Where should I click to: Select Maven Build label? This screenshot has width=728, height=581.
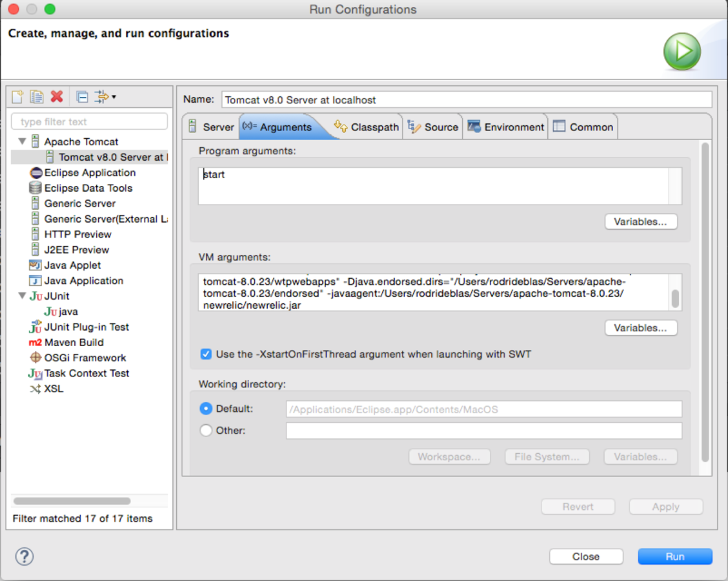coord(74,342)
